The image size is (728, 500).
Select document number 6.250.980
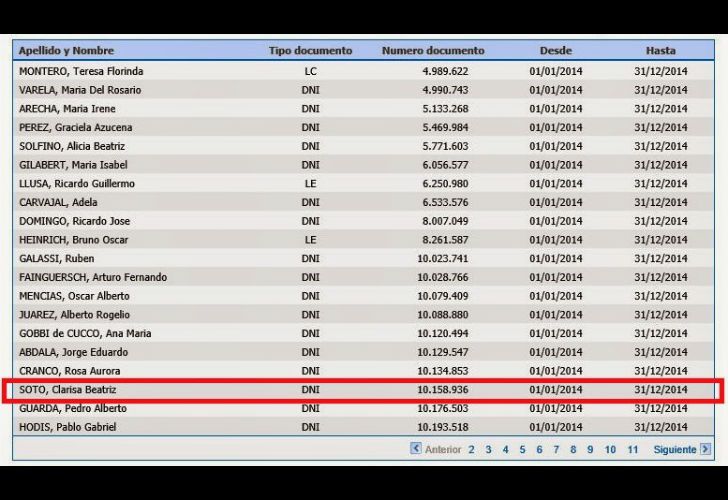pyautogui.click(x=445, y=183)
